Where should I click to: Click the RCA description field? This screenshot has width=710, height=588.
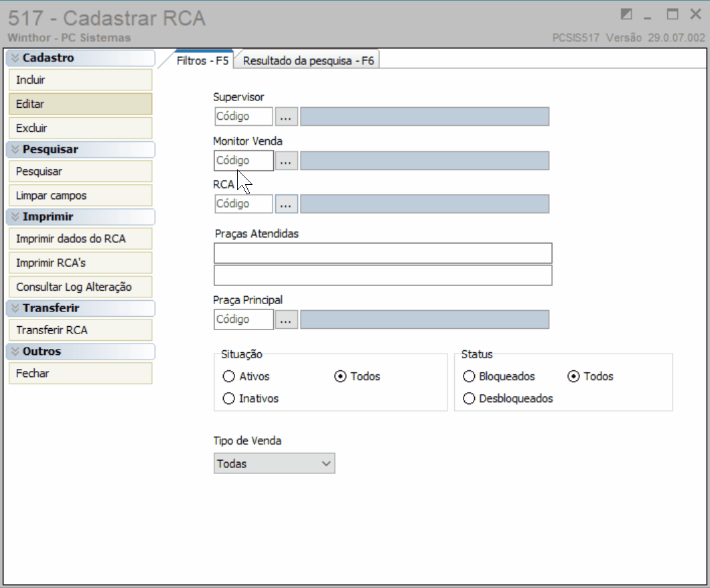tap(425, 204)
